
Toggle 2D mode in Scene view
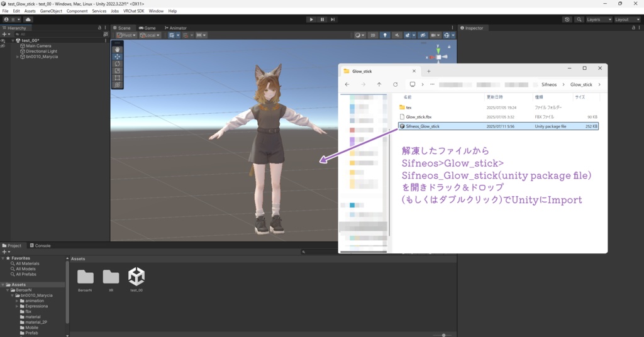pos(373,35)
